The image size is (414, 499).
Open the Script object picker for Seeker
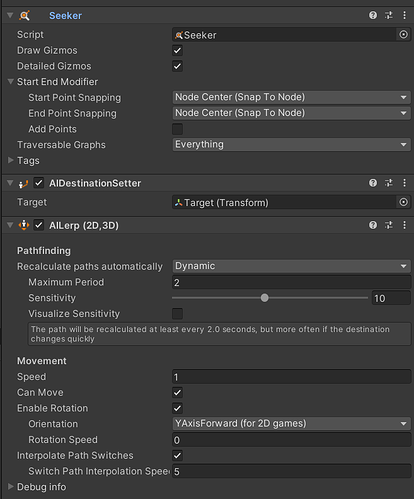point(403,35)
